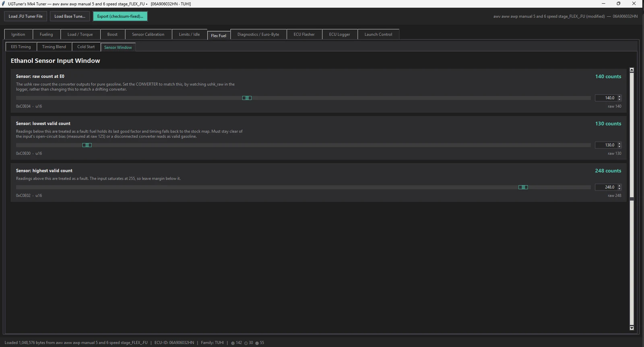Click Load .FU Tuner File button

[x=25, y=17]
